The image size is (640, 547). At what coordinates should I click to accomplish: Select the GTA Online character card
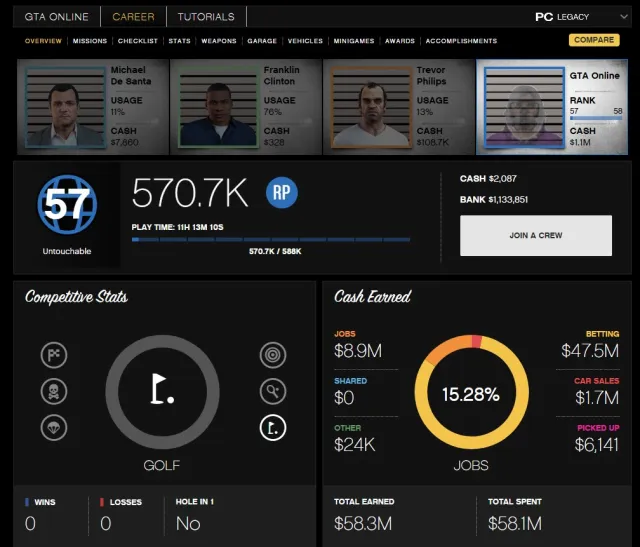552,107
